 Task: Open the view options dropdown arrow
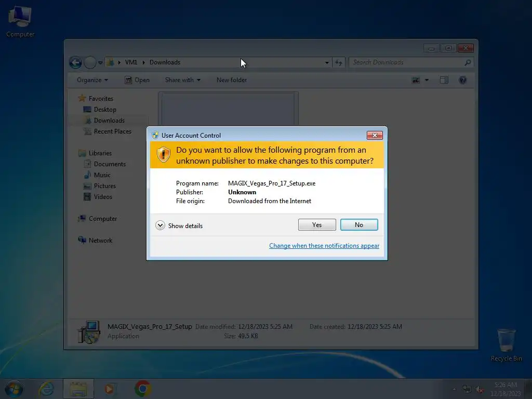[427, 80]
